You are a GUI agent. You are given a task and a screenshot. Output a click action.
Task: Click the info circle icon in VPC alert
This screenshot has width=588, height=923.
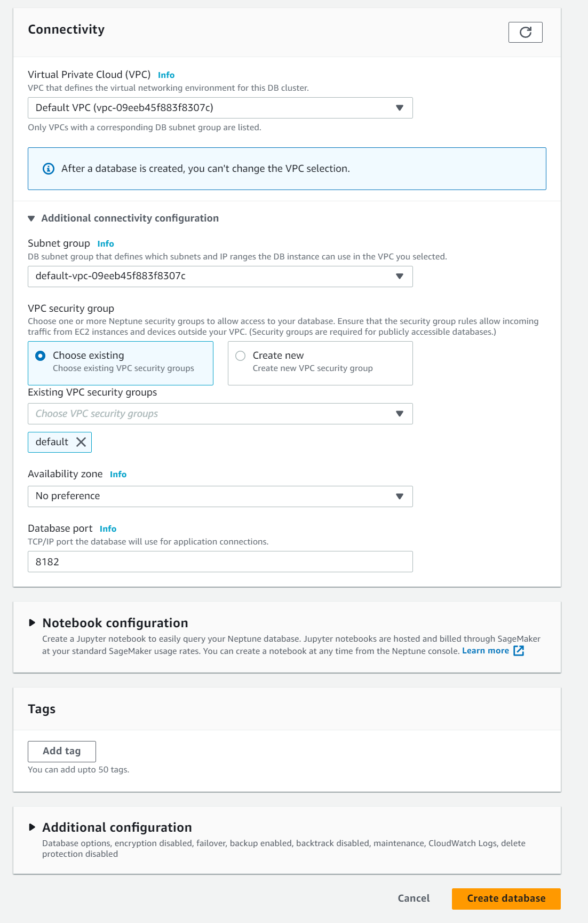[49, 169]
